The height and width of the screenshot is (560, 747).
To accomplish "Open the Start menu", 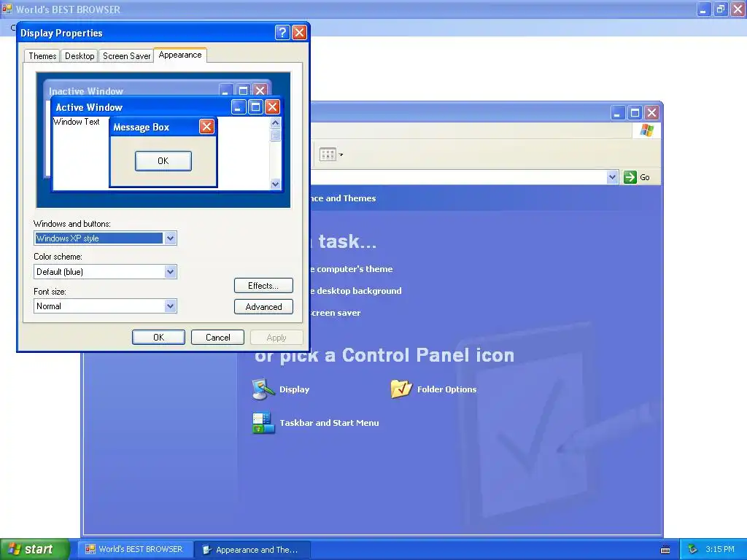I will coord(34,549).
